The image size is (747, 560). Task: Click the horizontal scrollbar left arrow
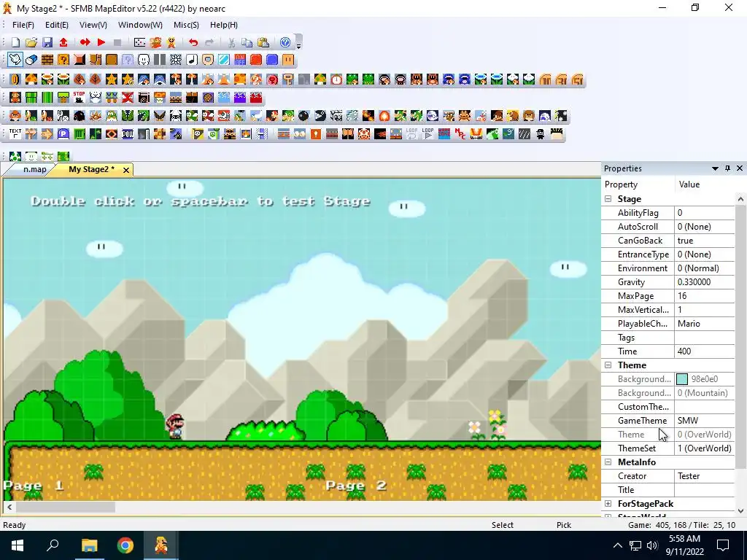click(x=9, y=507)
